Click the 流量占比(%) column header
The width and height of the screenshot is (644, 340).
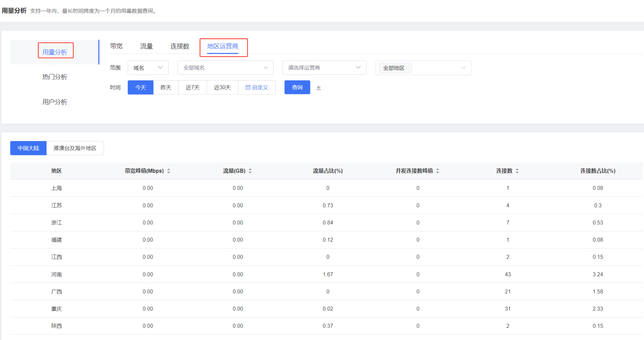click(328, 171)
